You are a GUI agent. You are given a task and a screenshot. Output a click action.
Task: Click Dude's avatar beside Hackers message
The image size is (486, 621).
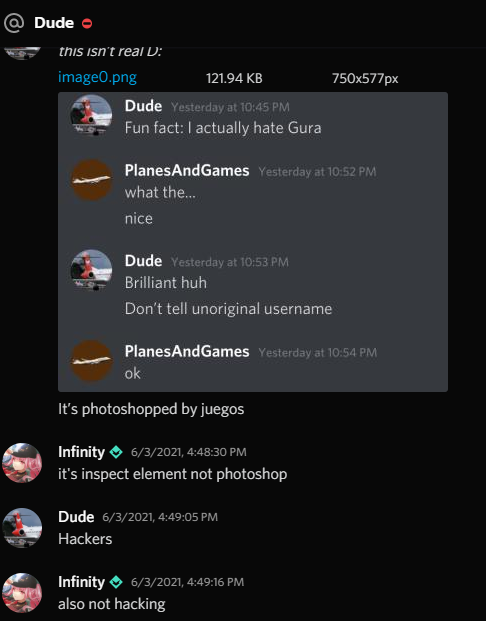[x=22, y=528]
